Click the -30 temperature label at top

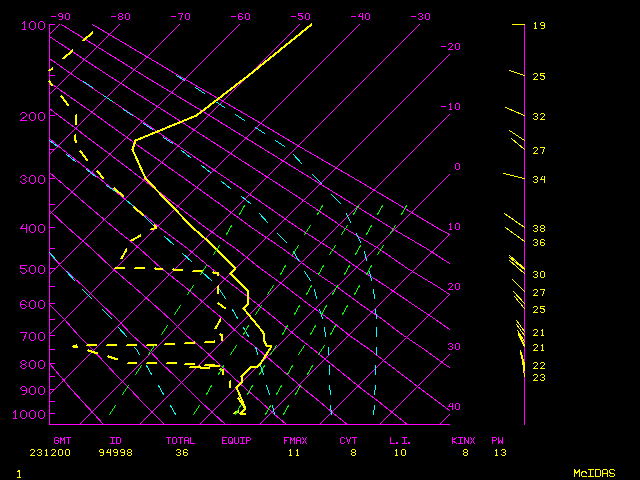420,16
